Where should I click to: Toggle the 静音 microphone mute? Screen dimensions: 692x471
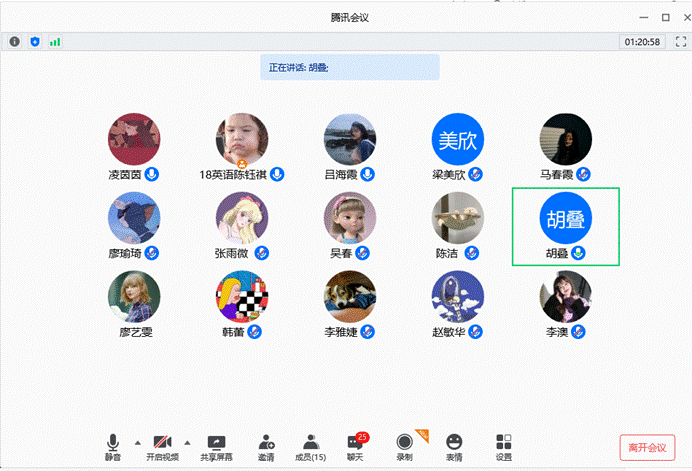click(x=113, y=446)
